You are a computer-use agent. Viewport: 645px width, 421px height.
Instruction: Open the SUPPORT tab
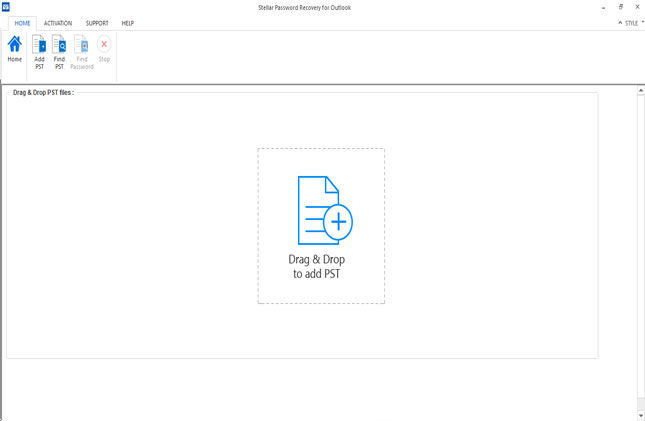pyautogui.click(x=97, y=23)
